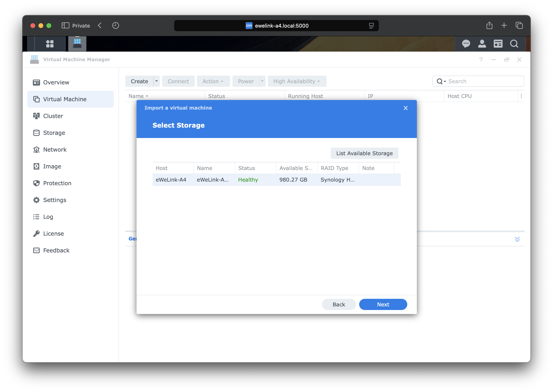Select the eWeLink-A4 storage row

click(276, 180)
